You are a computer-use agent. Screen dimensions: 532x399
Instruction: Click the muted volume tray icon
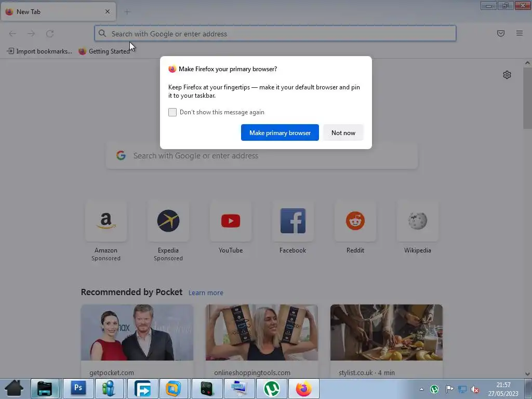coord(475,390)
